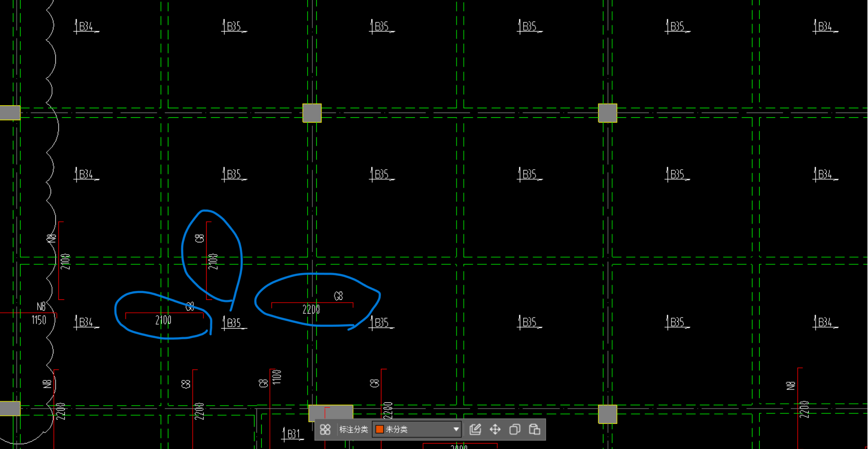The image size is (868, 449).
Task: Click the paste annotation clipboard icon
Action: click(x=534, y=429)
